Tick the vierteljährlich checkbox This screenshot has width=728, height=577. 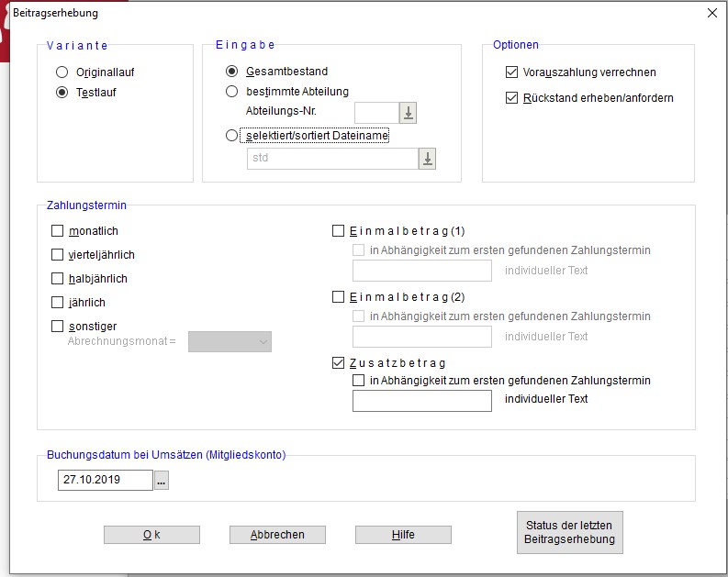pyautogui.click(x=59, y=255)
